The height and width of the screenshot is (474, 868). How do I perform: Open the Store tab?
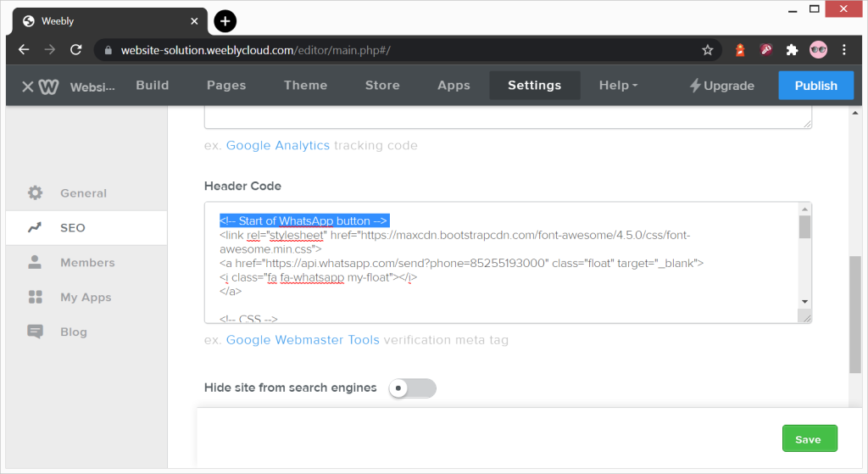pos(382,86)
